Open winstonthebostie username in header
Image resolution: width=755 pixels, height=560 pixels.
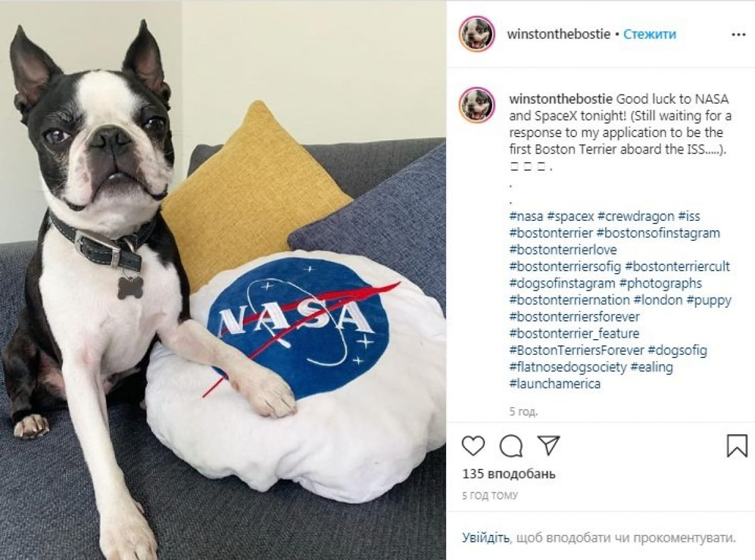pyautogui.click(x=559, y=35)
